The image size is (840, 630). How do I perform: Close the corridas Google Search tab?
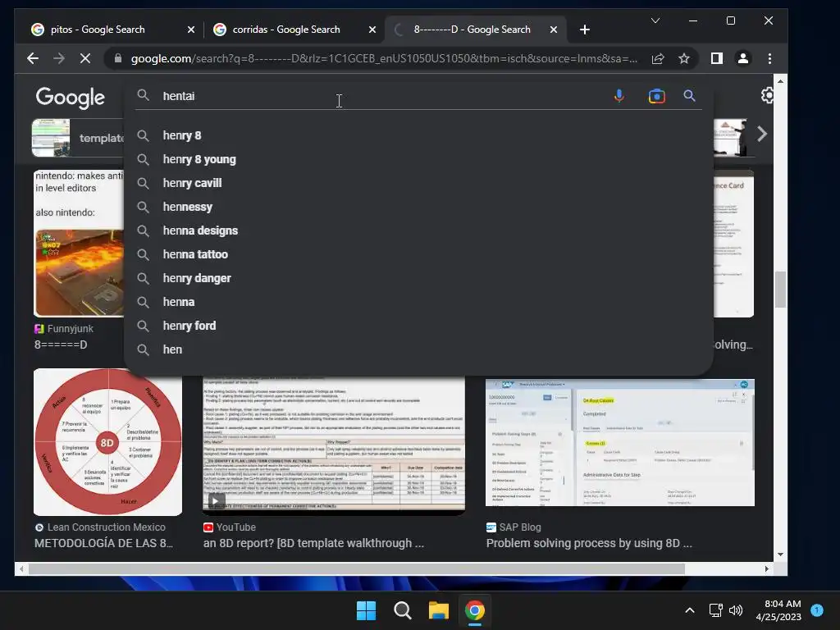372,30
